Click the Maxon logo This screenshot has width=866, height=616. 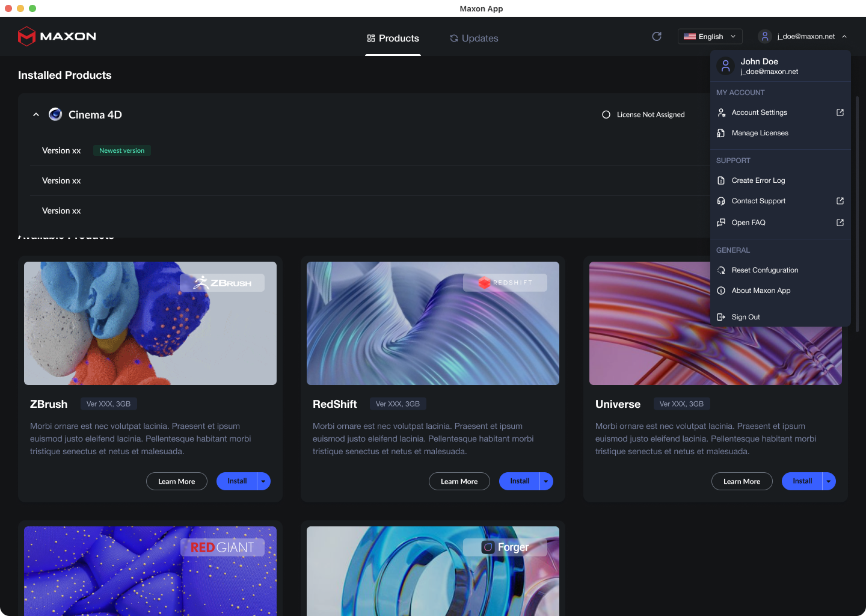click(57, 36)
